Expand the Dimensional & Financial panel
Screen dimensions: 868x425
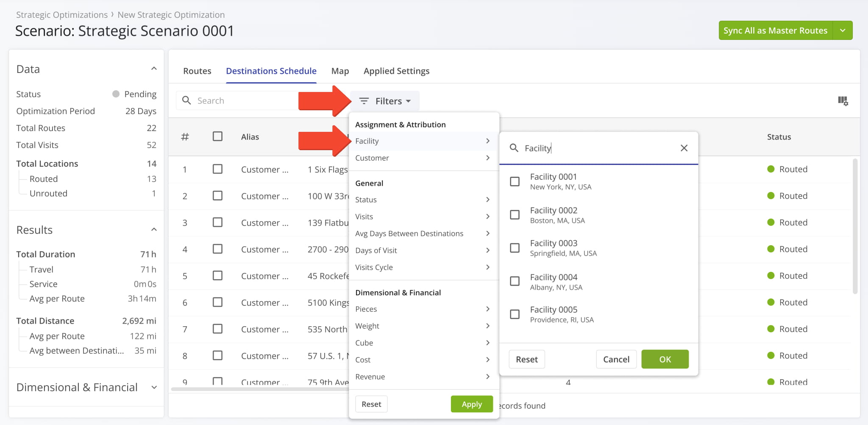pos(153,387)
